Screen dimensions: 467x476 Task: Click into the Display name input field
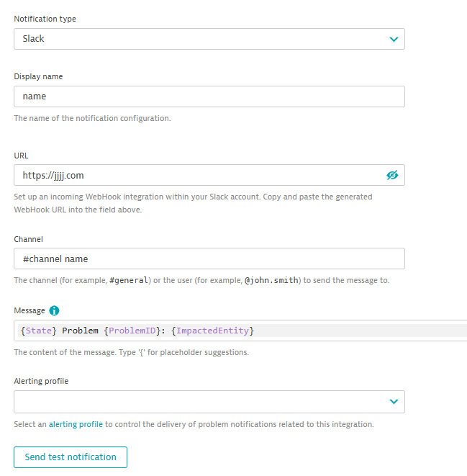point(209,96)
